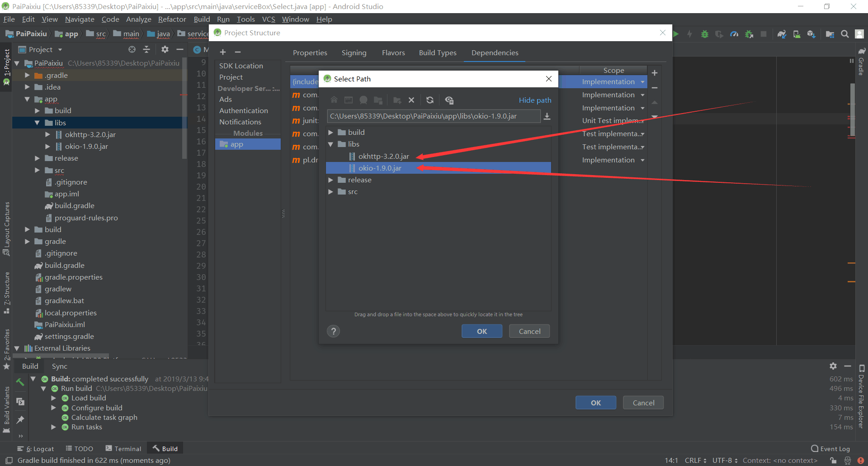Collapse External Libraries node

click(x=17, y=348)
